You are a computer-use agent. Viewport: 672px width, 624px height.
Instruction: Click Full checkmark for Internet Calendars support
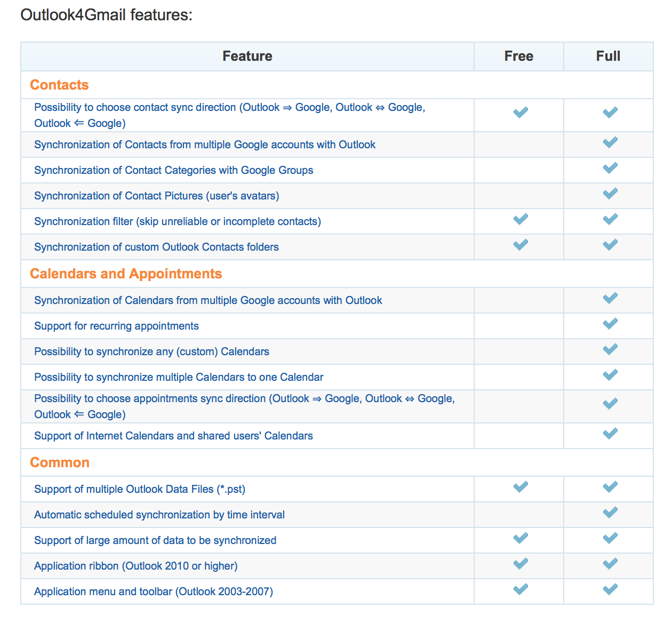pyautogui.click(x=610, y=434)
